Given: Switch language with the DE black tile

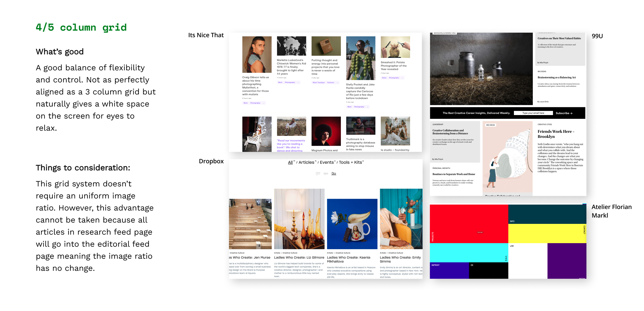Looking at the screenshot, I should tap(489, 270).
